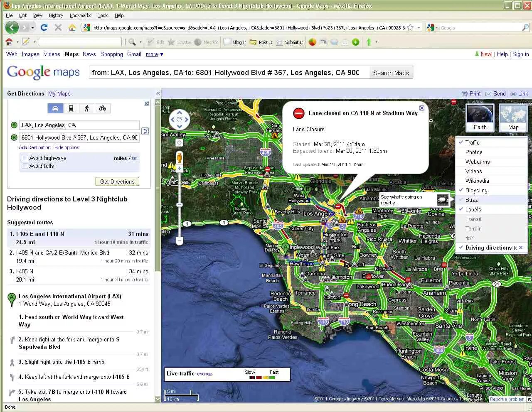
Task: Open dropdown next to toolbar magnifier icon
Action: 140,42
